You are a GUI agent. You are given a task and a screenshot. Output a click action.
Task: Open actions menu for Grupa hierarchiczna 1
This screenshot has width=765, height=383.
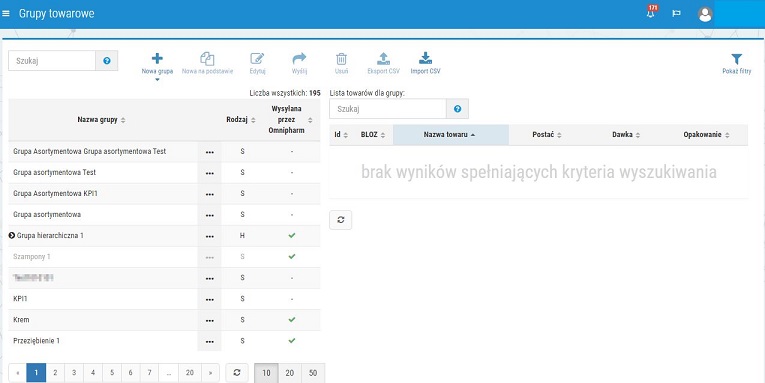(210, 236)
